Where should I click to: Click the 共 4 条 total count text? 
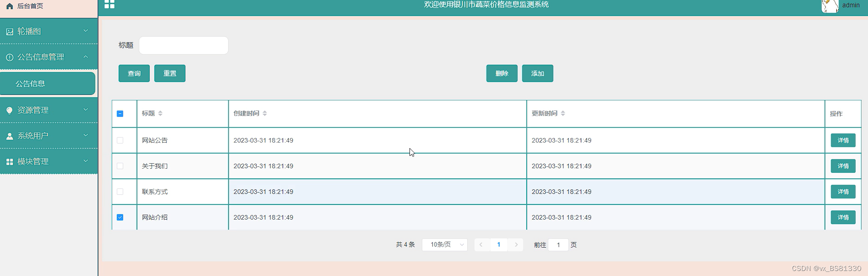405,245
